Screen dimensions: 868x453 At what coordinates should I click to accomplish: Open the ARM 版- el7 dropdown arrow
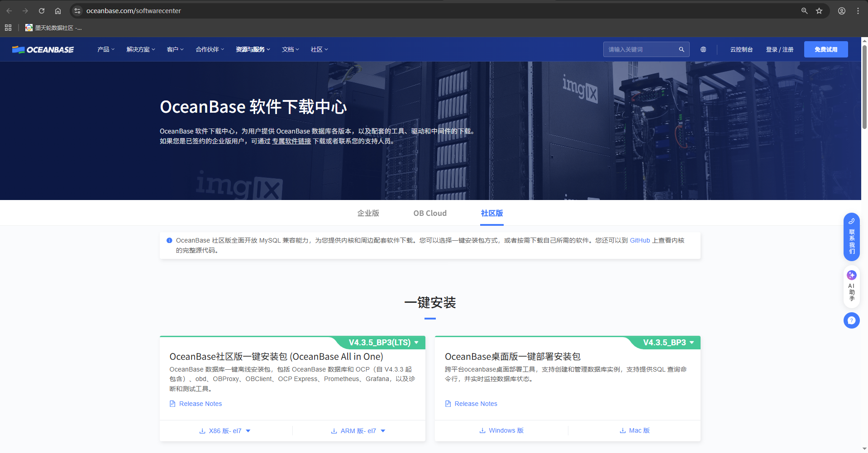[383, 430]
